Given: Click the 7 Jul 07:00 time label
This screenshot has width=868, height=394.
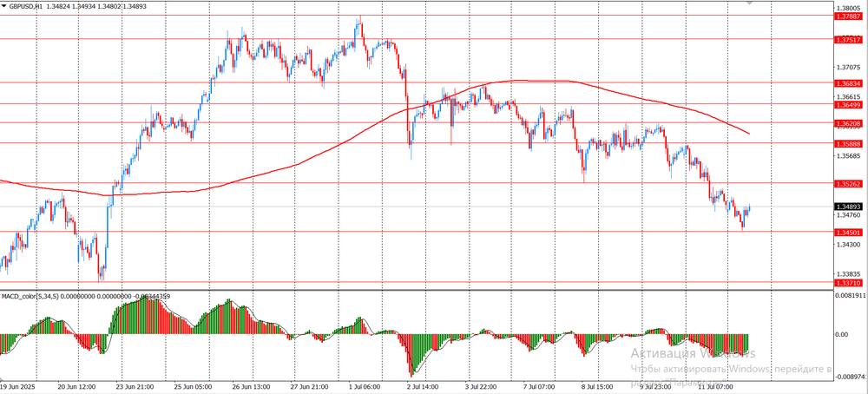Looking at the screenshot, I should [537, 385].
